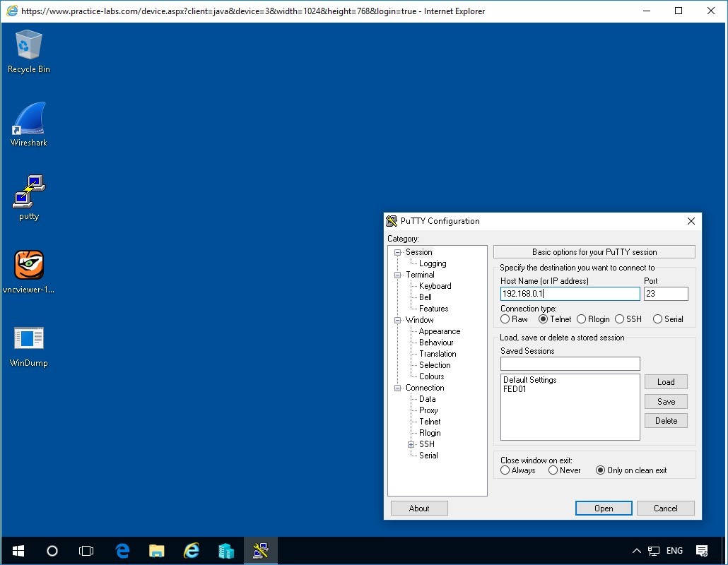Select the vncviewer desktop icon
Image resolution: width=728 pixels, height=565 pixels.
point(28,271)
